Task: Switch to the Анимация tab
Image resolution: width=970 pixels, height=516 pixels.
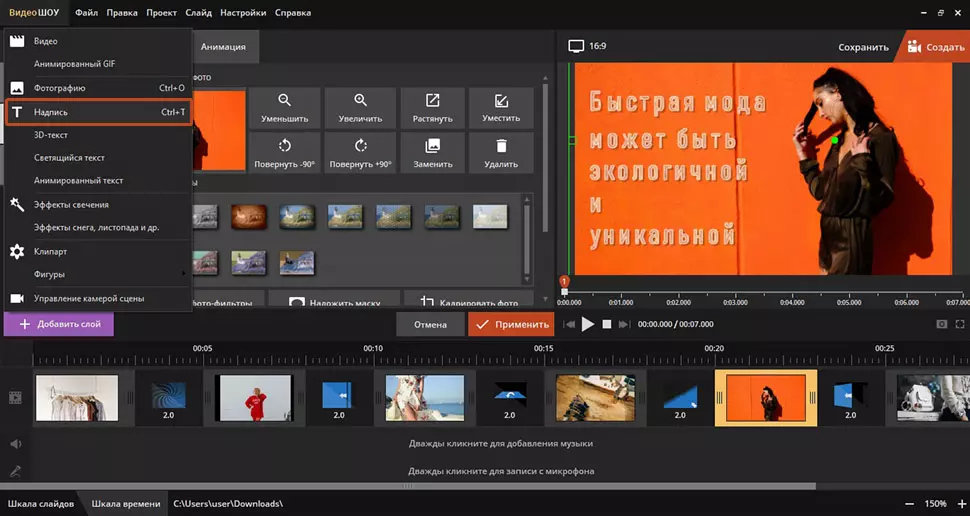Action: click(x=223, y=46)
